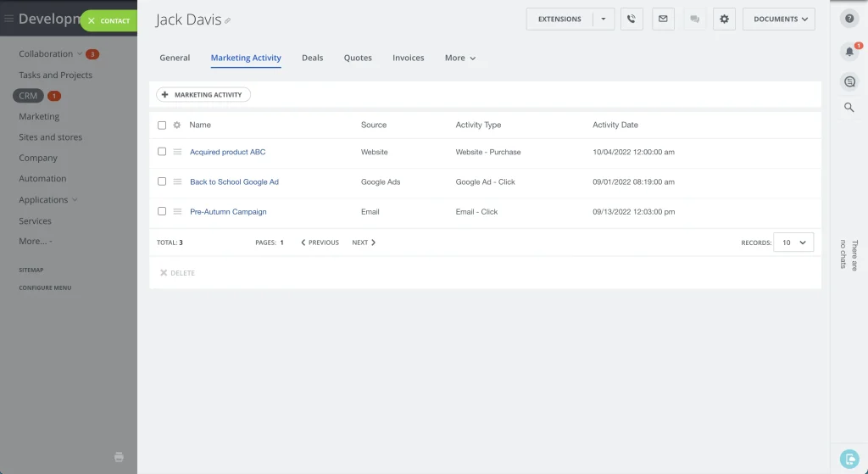The width and height of the screenshot is (868, 474).
Task: Click the help question mark icon
Action: (x=849, y=19)
